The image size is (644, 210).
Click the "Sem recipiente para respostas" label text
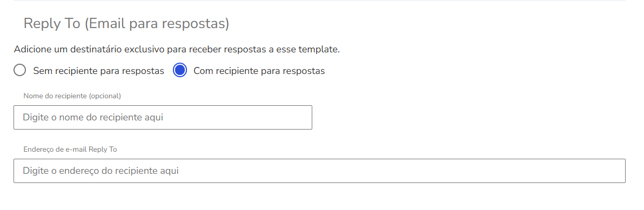[x=98, y=71]
